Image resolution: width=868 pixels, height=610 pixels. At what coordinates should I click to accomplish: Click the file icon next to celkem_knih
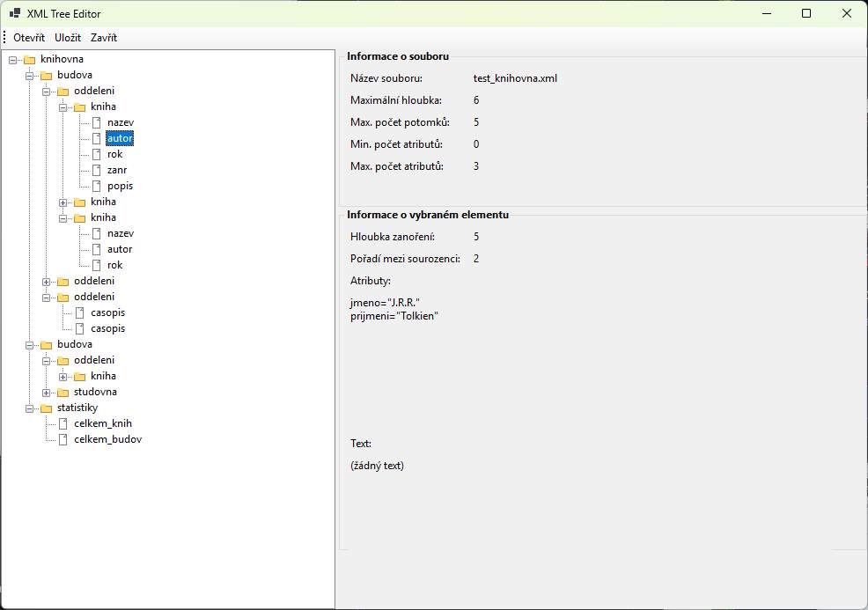click(63, 423)
